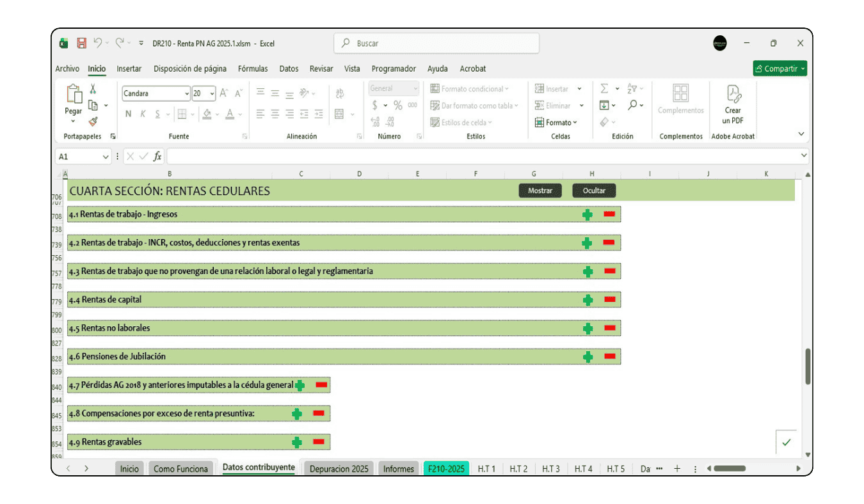Click the fill color paint bucket
The image size is (864, 504).
pyautogui.click(x=207, y=114)
